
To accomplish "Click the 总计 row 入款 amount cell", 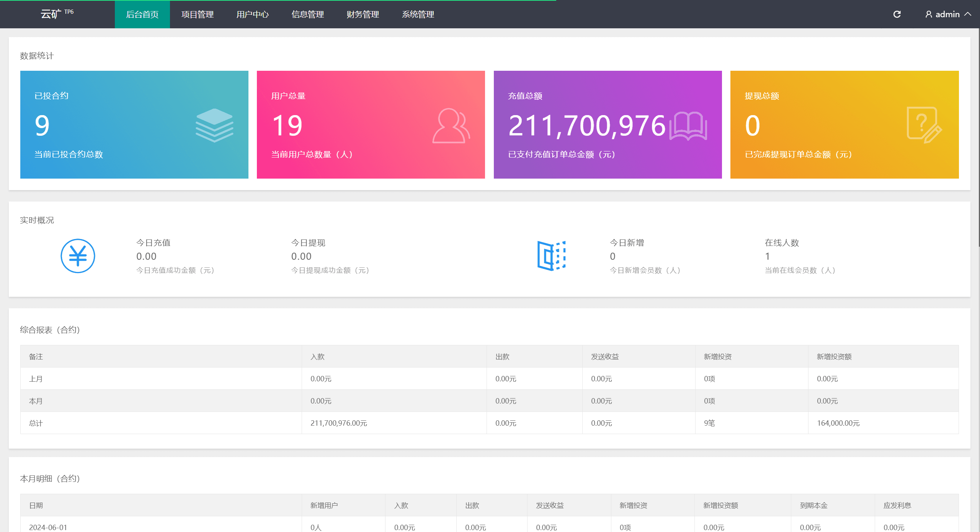I will (338, 423).
